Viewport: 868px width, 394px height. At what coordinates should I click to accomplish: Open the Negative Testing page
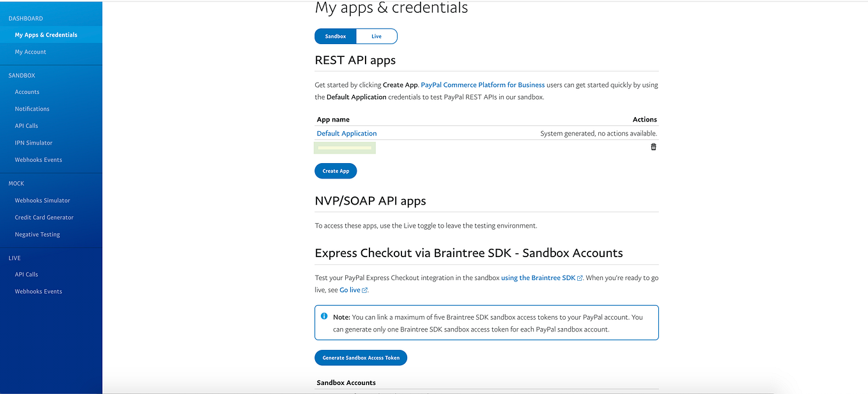37,235
